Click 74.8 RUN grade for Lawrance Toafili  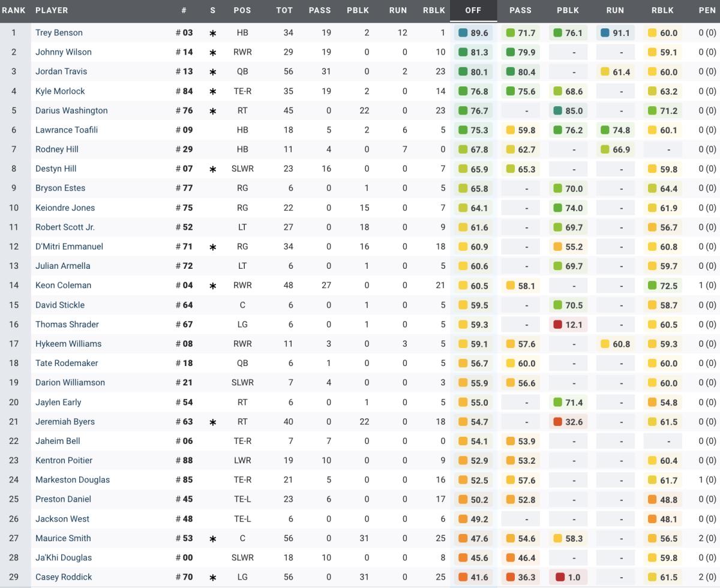[x=616, y=130]
